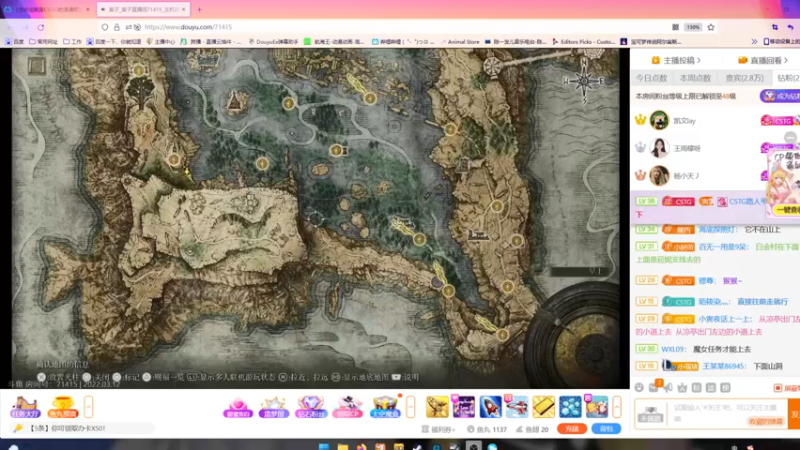Viewport: 800px width, 450px height.
Task: Switch to the first CSGO browser tab
Action: point(46,9)
